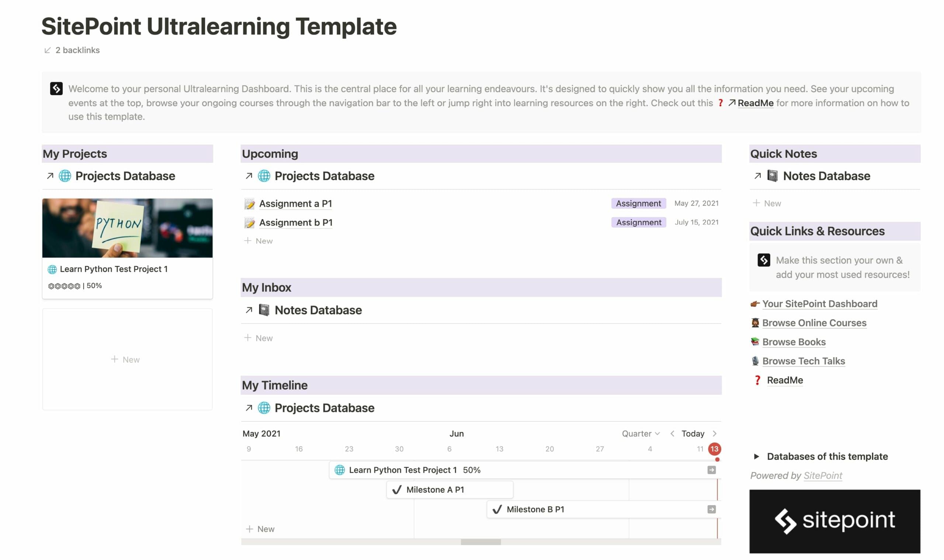Click the backlinks arrow icon
Viewport: 944px width, 560px height.
47,50
